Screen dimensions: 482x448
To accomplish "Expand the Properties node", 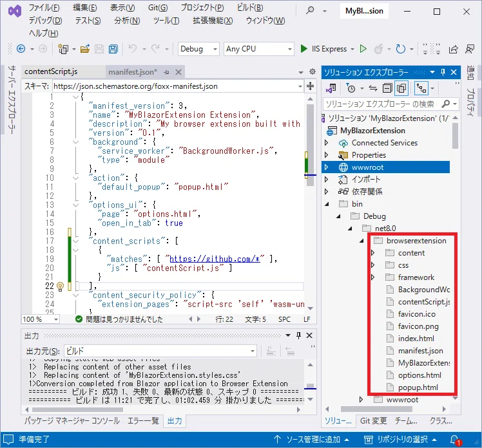I will (x=327, y=155).
